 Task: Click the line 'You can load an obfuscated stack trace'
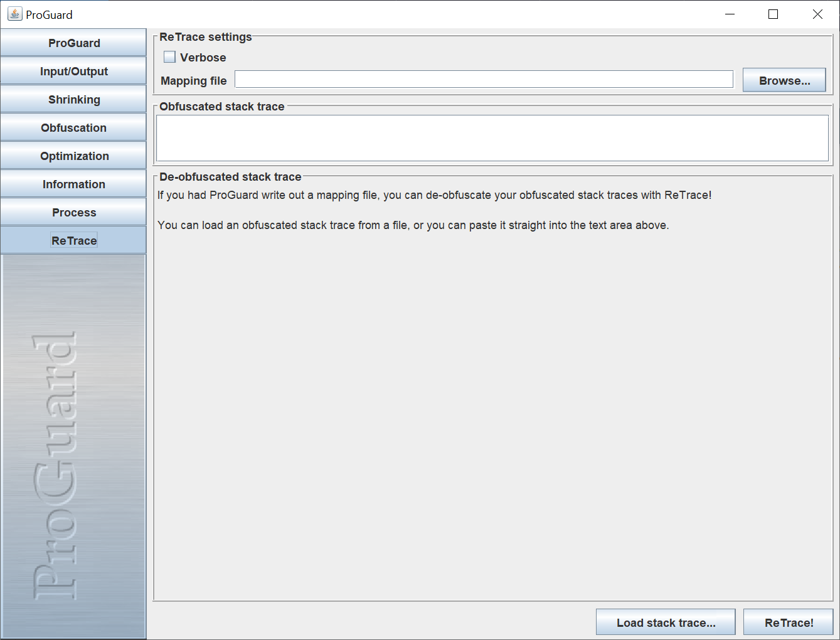point(413,225)
